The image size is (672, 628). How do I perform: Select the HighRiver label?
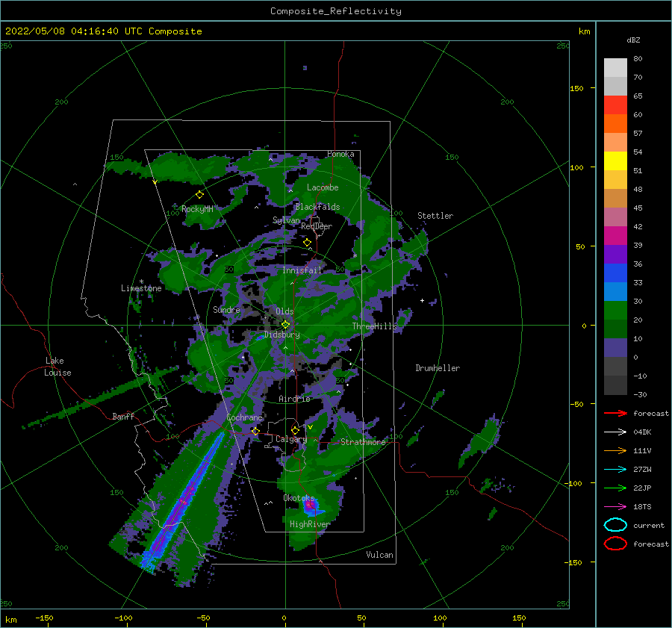310,524
